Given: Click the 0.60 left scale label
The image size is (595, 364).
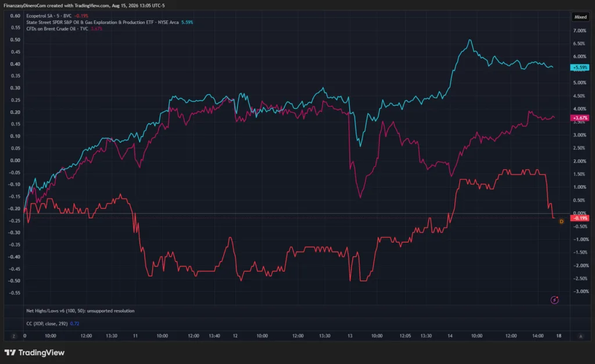Looking at the screenshot, I should click(x=15, y=16).
